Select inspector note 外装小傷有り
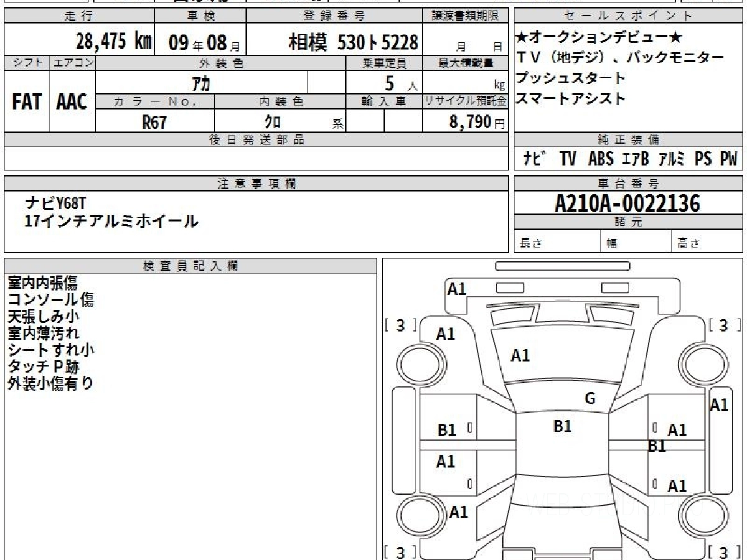The image size is (747, 560). pyautogui.click(x=50, y=384)
